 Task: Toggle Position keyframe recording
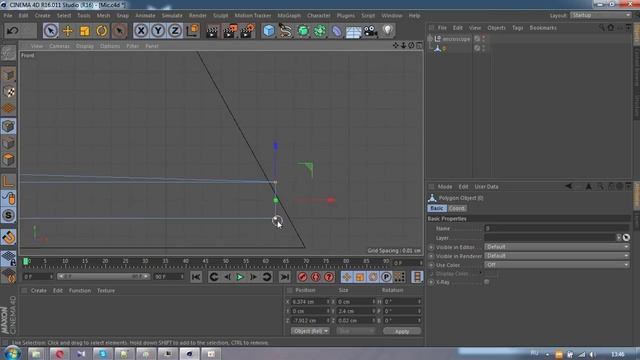click(347, 277)
